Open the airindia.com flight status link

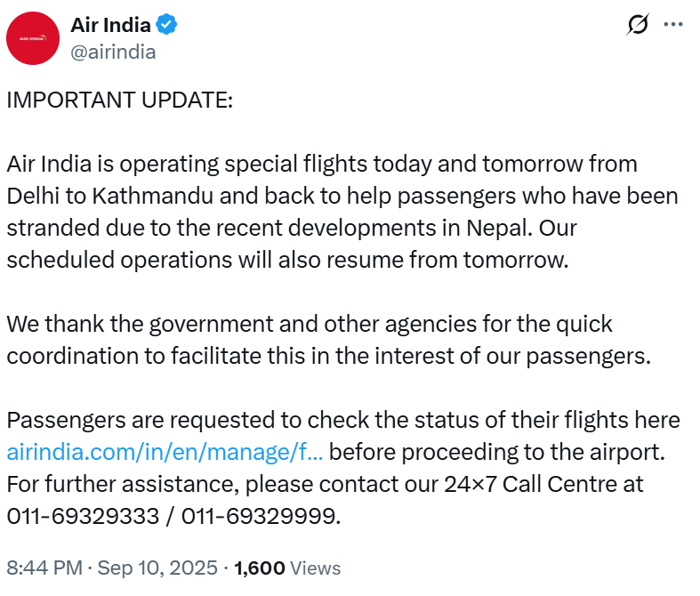point(165,452)
